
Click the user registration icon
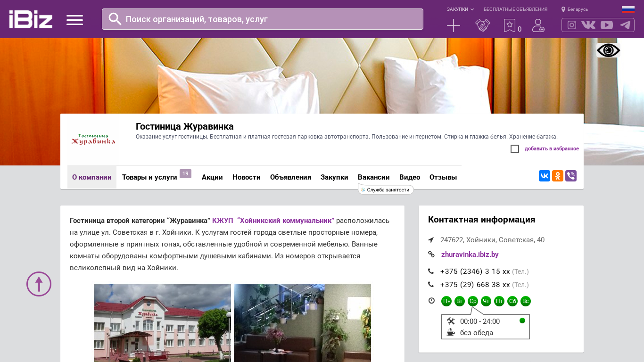538,25
